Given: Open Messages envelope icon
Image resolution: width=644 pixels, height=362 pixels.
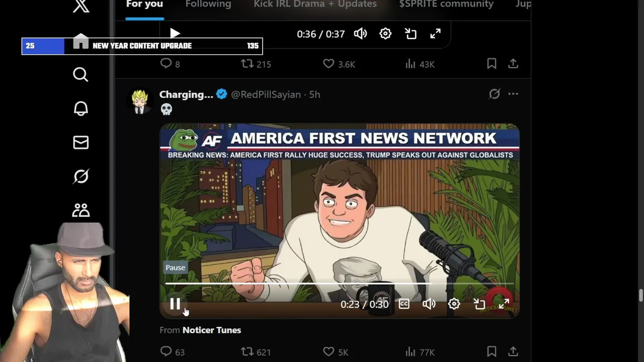Looking at the screenshot, I should tap(80, 143).
